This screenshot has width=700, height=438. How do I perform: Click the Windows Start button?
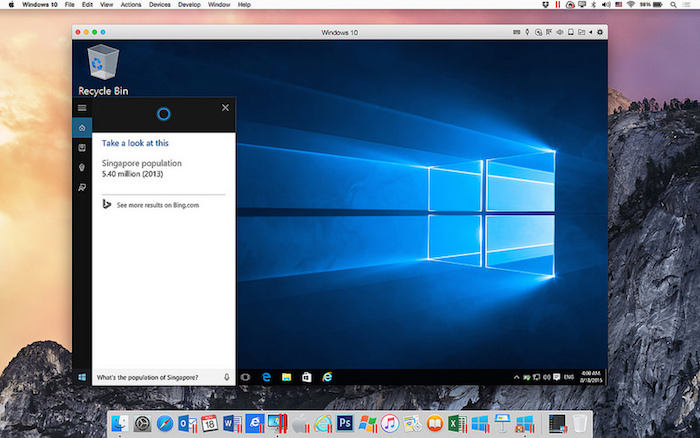pyautogui.click(x=81, y=377)
